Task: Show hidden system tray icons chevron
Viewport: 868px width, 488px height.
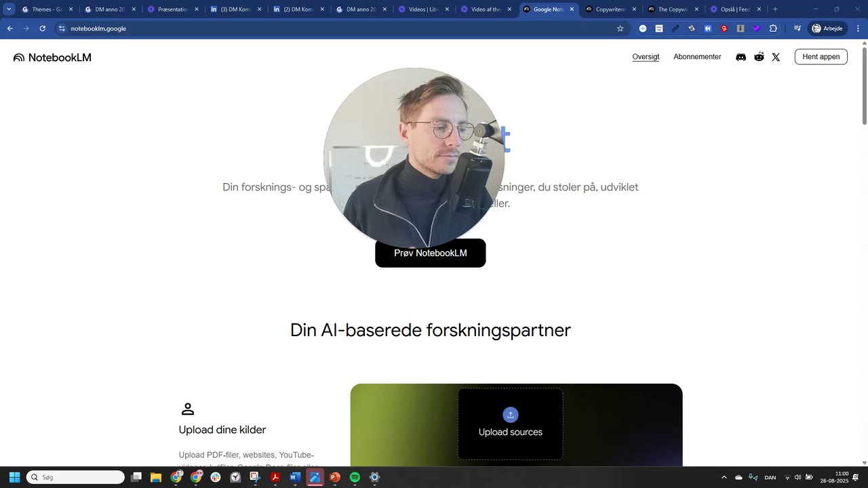Action: click(x=724, y=477)
